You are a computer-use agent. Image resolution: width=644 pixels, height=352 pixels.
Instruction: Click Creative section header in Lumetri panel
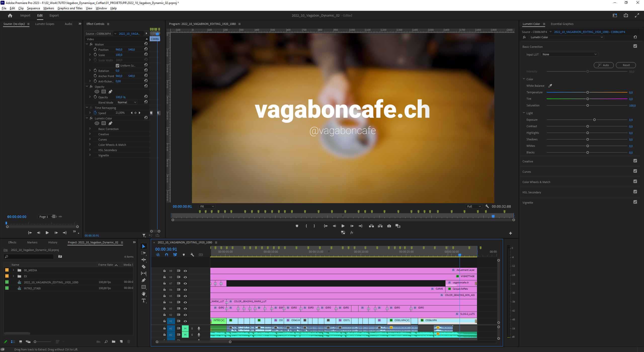click(x=528, y=161)
